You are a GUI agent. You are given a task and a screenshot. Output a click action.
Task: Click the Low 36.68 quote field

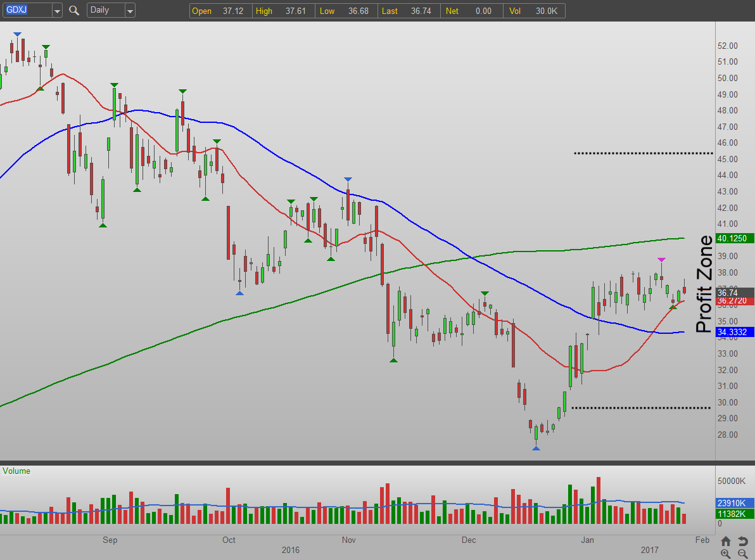[346, 11]
